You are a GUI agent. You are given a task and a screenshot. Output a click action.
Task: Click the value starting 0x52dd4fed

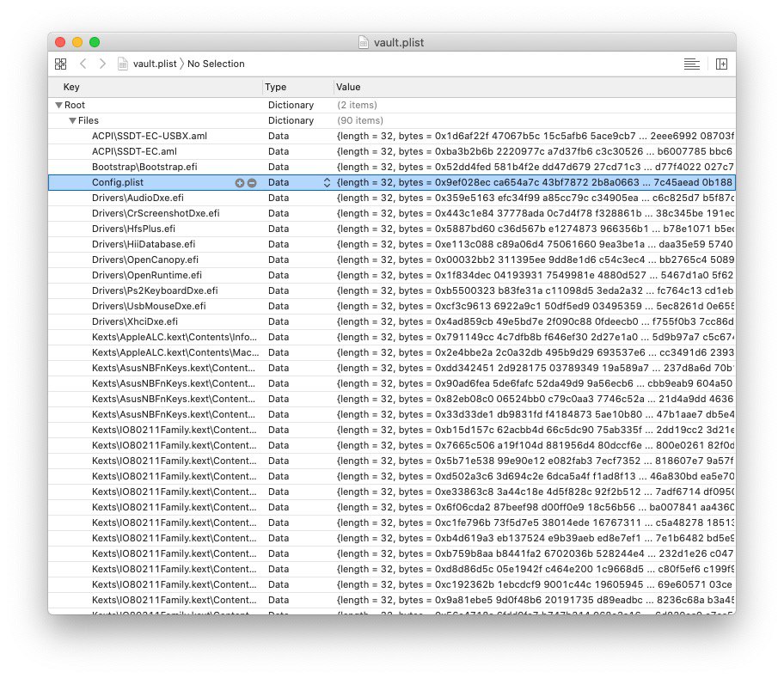pos(536,167)
